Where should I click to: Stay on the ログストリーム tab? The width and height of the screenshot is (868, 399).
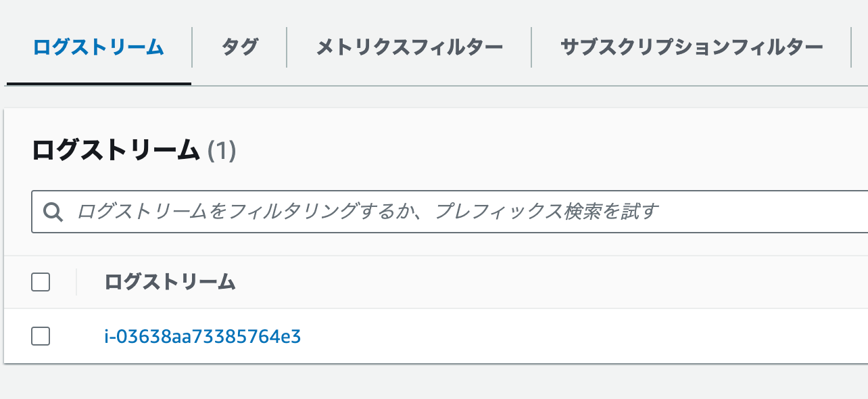click(99, 45)
